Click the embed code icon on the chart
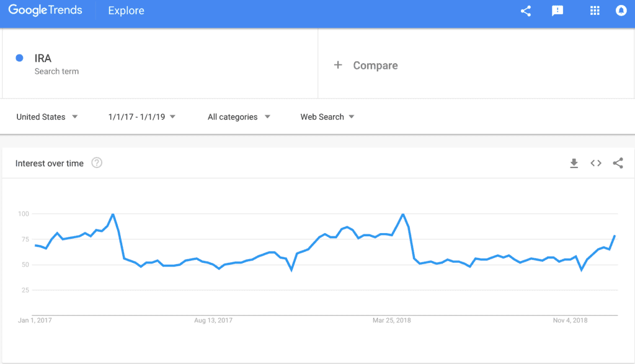 point(596,163)
